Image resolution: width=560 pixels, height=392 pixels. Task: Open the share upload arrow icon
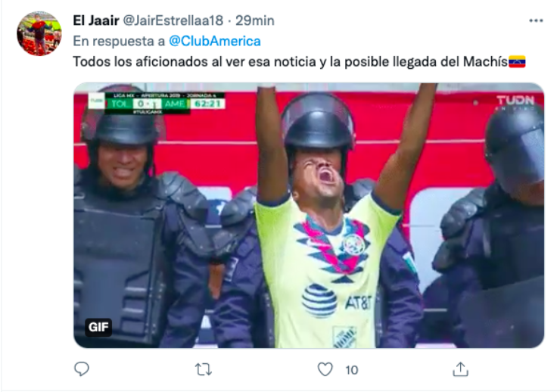pos(460,369)
